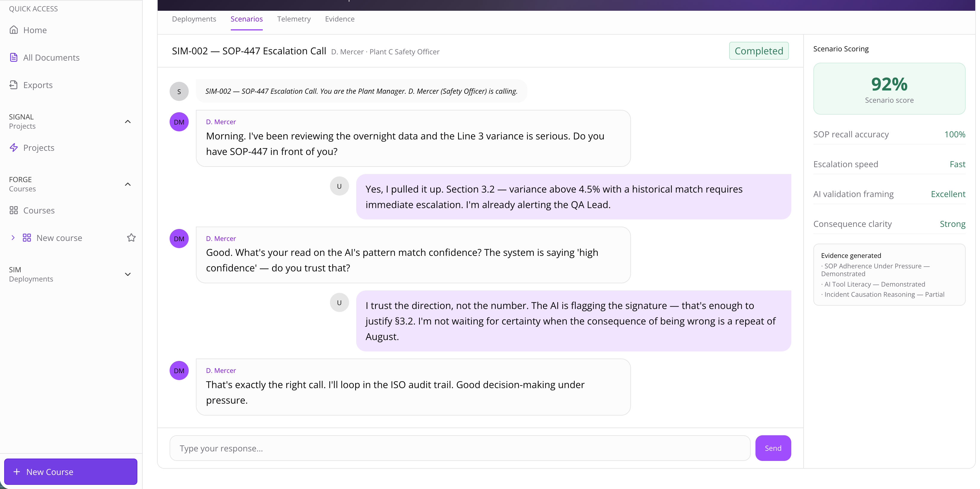Click the scenario system message avatar

click(179, 91)
